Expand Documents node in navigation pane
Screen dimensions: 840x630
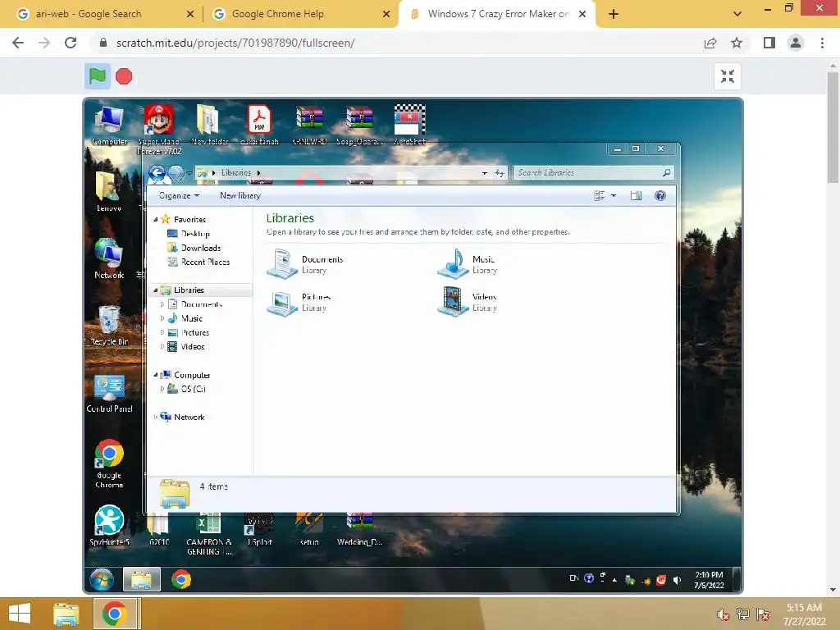tap(162, 304)
